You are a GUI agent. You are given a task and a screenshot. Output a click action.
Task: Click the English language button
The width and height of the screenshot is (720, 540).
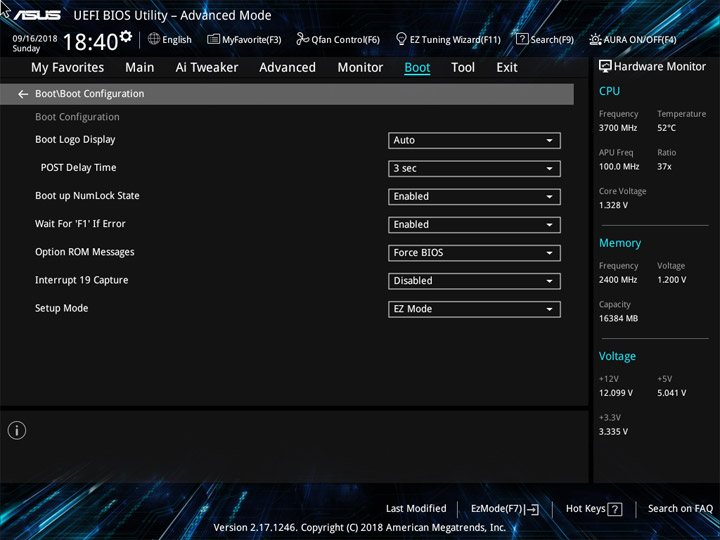[170, 39]
